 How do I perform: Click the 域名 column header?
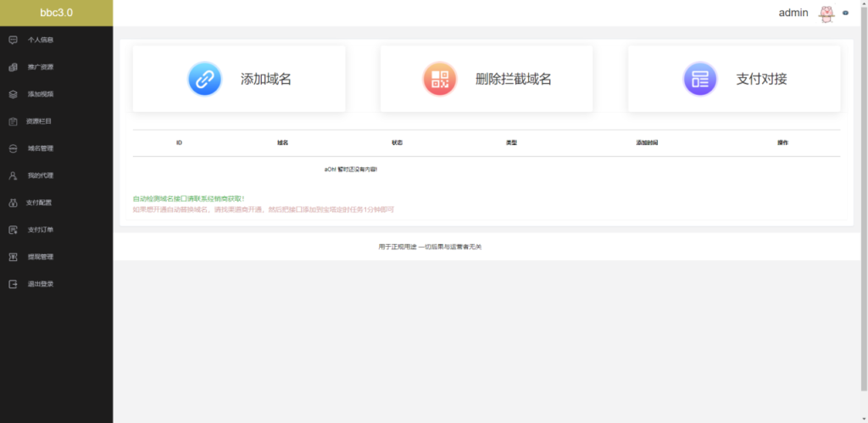tap(283, 143)
